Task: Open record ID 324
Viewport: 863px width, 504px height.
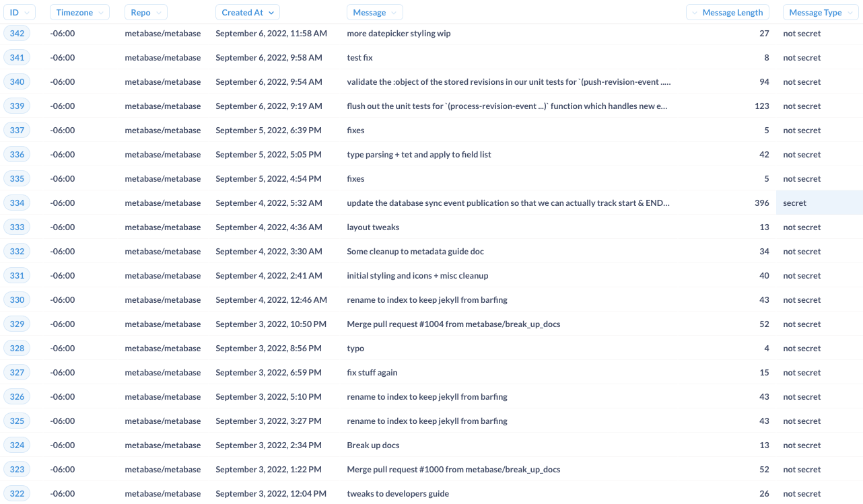Action: pos(17,445)
